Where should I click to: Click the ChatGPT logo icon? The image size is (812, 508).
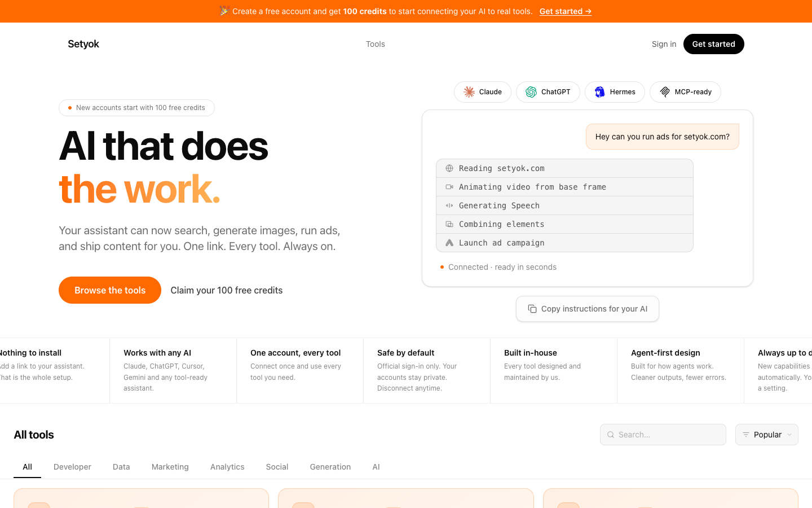tap(531, 92)
